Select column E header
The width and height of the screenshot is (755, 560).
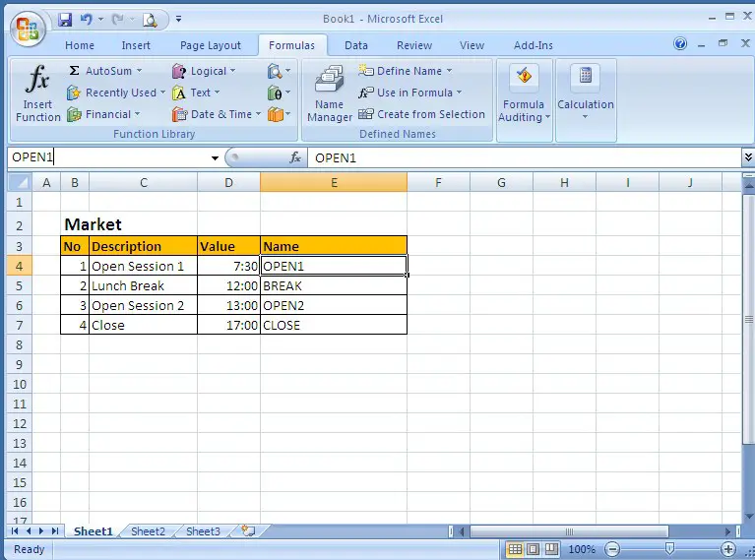pos(334,182)
